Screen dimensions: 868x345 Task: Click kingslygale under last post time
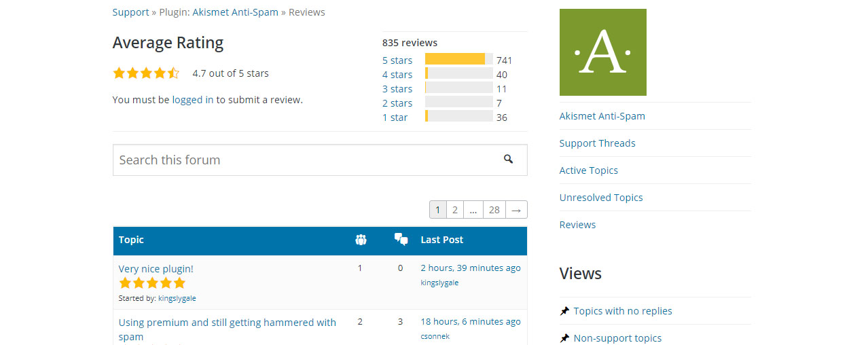point(439,283)
